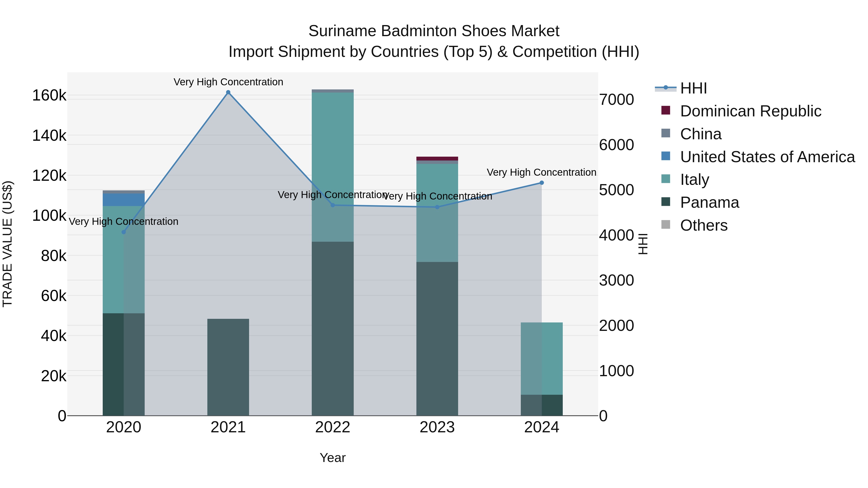Click the TRADE VALUE (US$) axis title

(x=7, y=244)
